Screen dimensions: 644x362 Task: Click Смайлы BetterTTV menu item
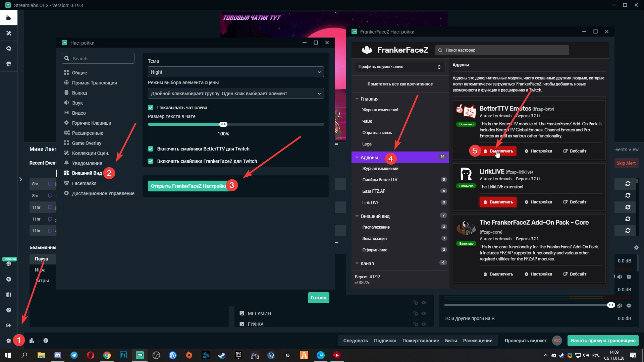tap(379, 179)
